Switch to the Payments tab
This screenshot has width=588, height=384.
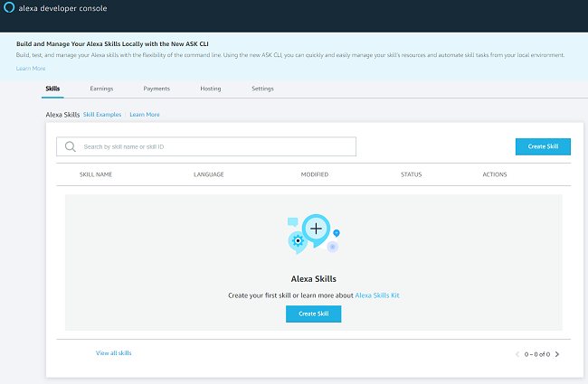tap(156, 89)
